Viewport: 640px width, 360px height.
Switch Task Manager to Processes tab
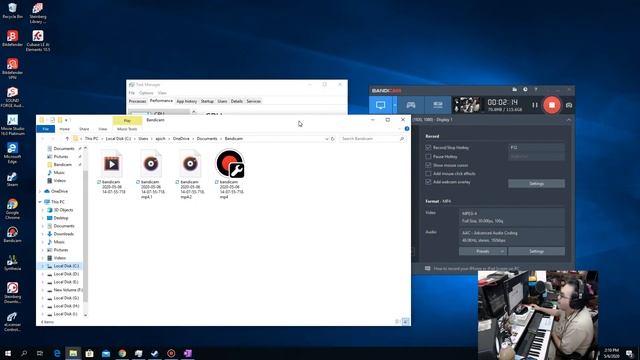click(x=138, y=101)
